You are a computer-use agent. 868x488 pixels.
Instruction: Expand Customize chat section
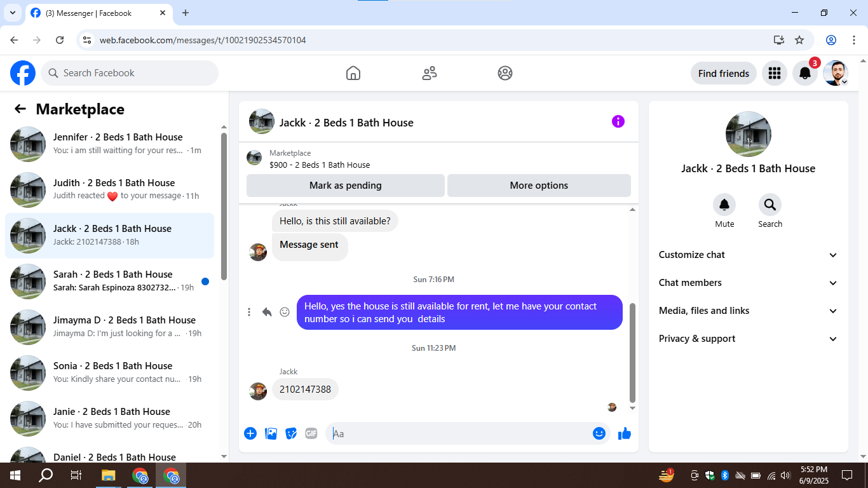click(749, 255)
